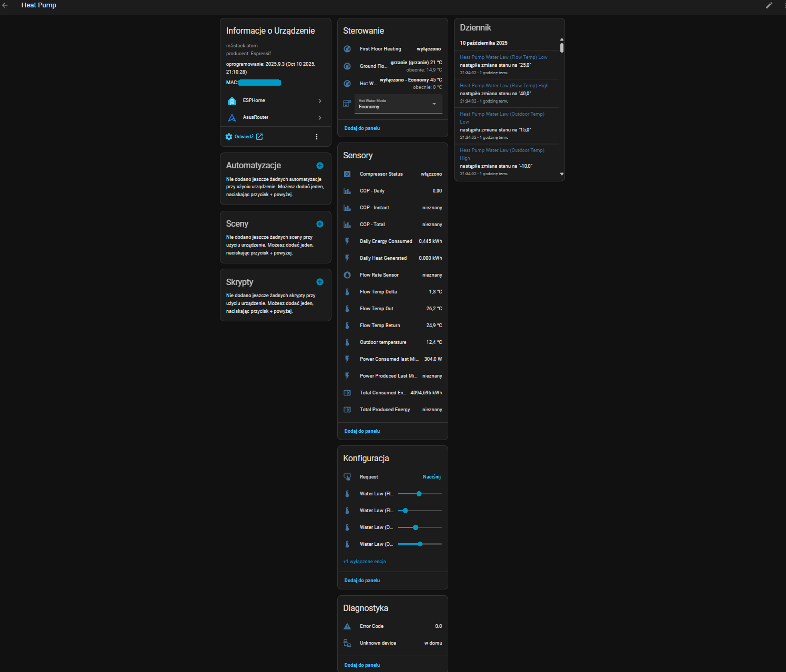786x672 pixels.
Task: Click the Compressor Status icon
Action: pos(347,174)
